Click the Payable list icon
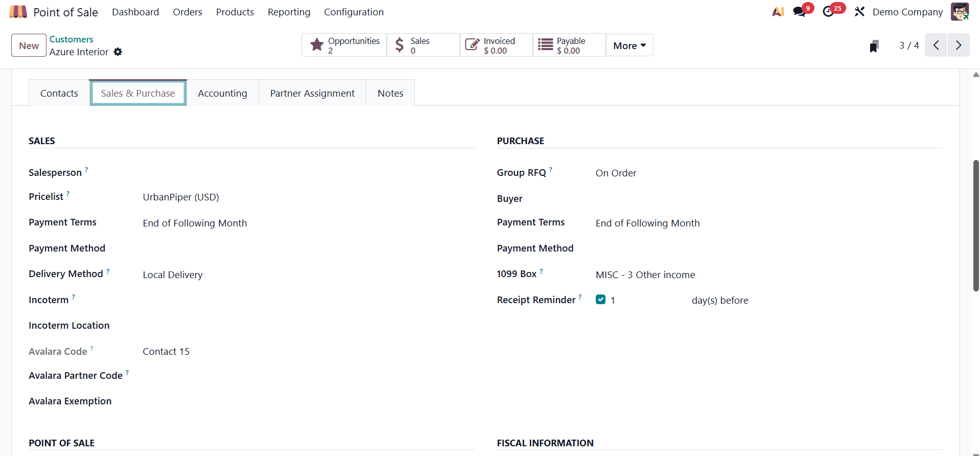Image resolution: width=980 pixels, height=456 pixels. click(546, 44)
